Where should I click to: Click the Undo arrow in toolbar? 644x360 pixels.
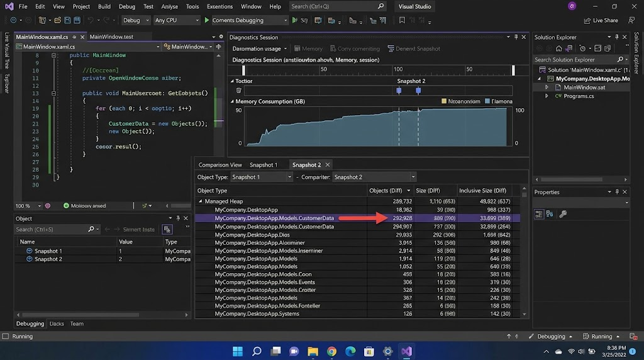pos(91,20)
